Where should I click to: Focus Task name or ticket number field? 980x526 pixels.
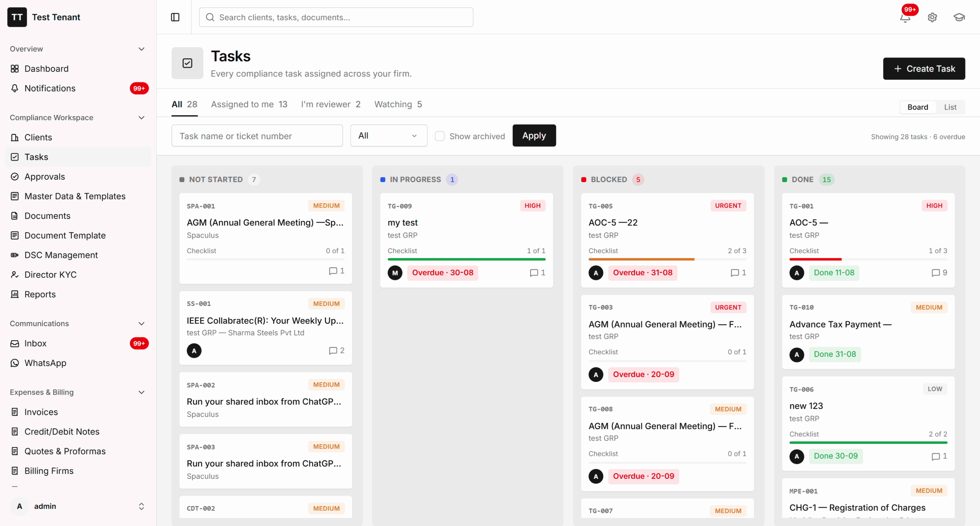[257, 136]
